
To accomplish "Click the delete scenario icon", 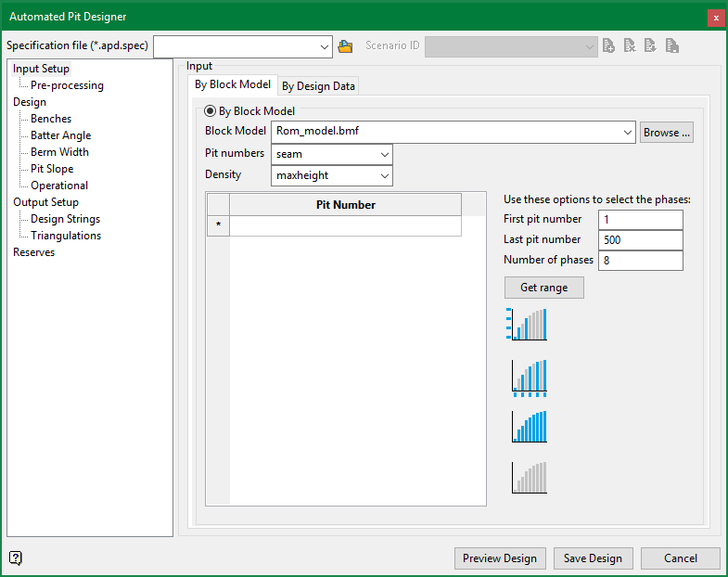I will (630, 46).
